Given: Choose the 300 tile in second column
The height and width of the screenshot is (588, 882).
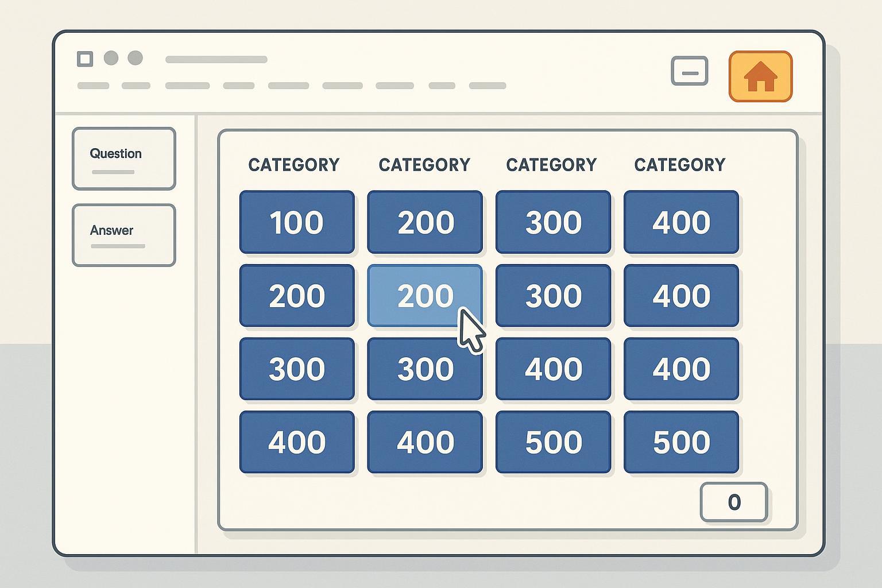Looking at the screenshot, I should click(424, 369).
